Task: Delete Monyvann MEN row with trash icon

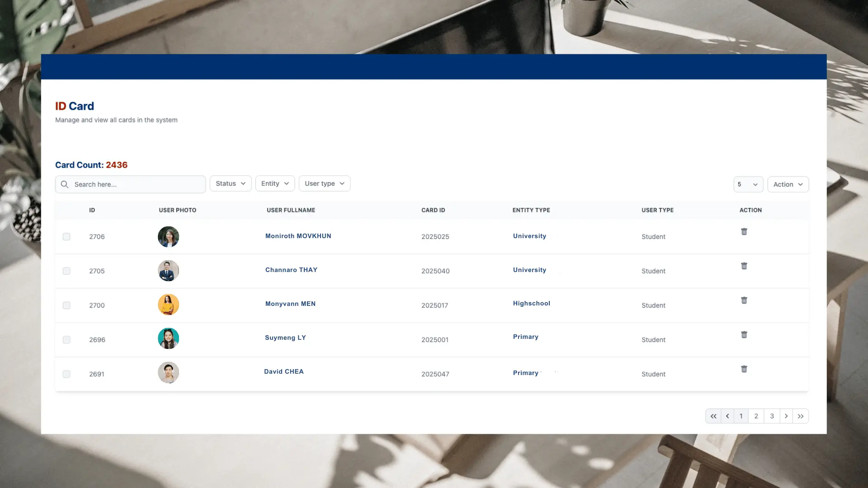Action: tap(744, 300)
